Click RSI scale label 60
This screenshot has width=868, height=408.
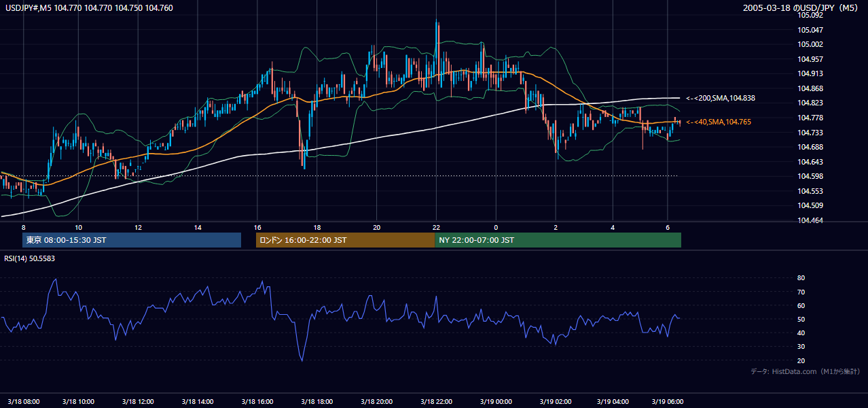pyautogui.click(x=801, y=305)
